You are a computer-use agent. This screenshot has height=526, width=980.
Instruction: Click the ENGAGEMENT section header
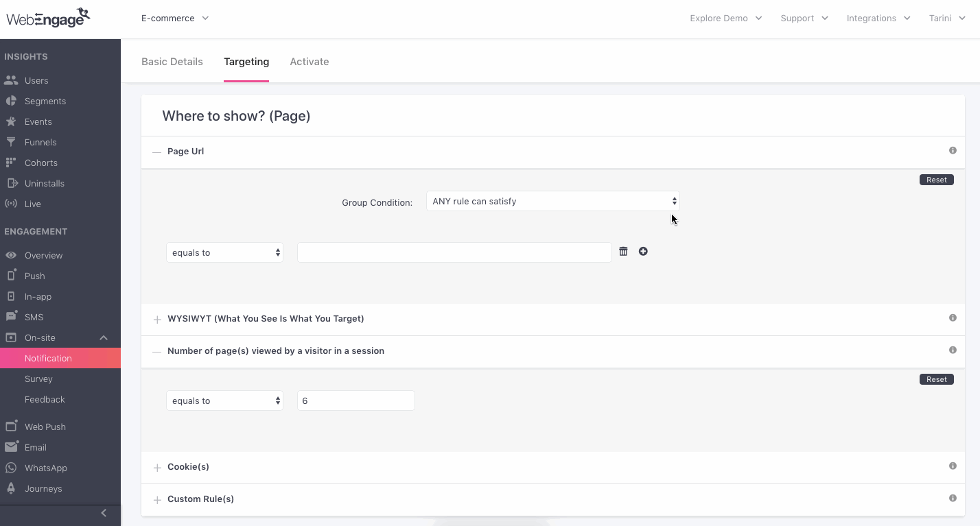coord(36,232)
